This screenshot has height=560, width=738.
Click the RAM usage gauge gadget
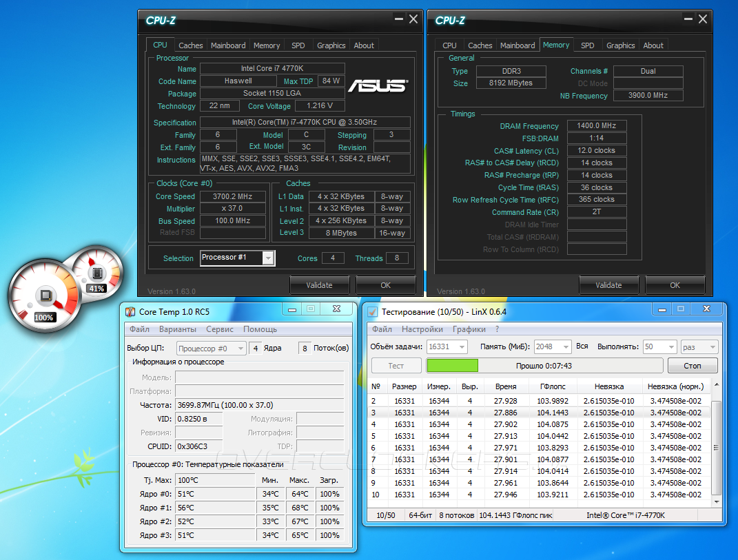(x=96, y=272)
